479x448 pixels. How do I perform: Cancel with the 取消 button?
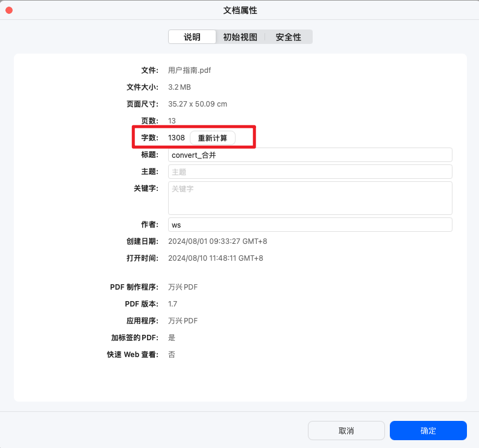coord(346,431)
